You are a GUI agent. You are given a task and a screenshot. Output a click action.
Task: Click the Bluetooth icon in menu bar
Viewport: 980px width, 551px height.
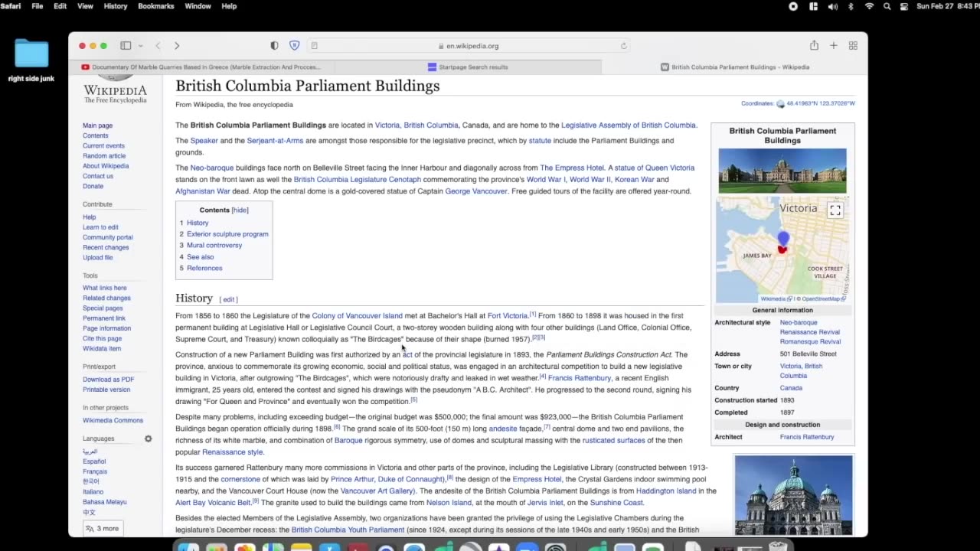coord(851,6)
